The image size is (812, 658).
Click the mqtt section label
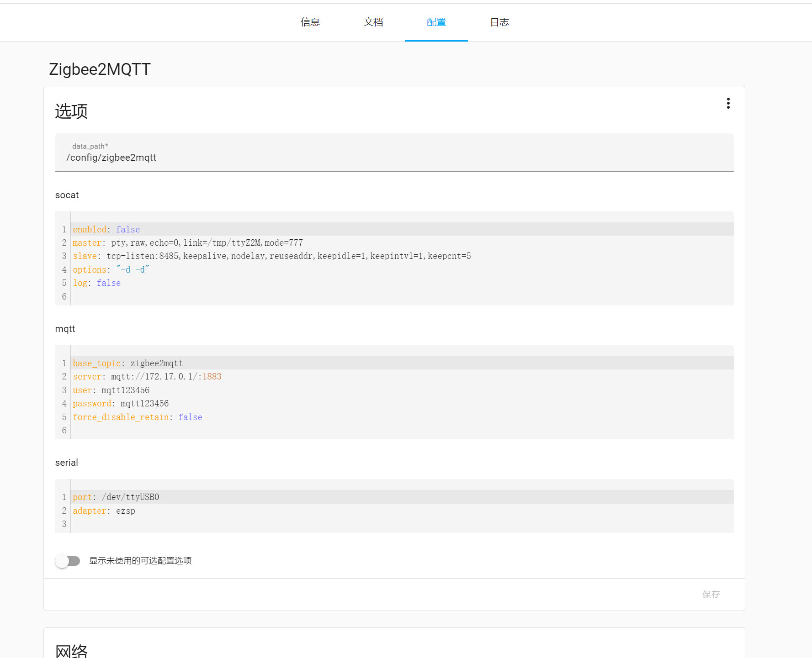[65, 329]
